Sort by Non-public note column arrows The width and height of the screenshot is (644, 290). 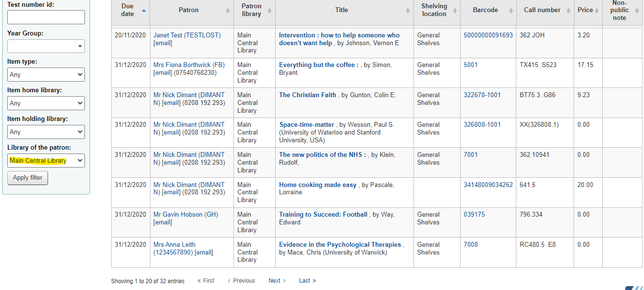637,10
